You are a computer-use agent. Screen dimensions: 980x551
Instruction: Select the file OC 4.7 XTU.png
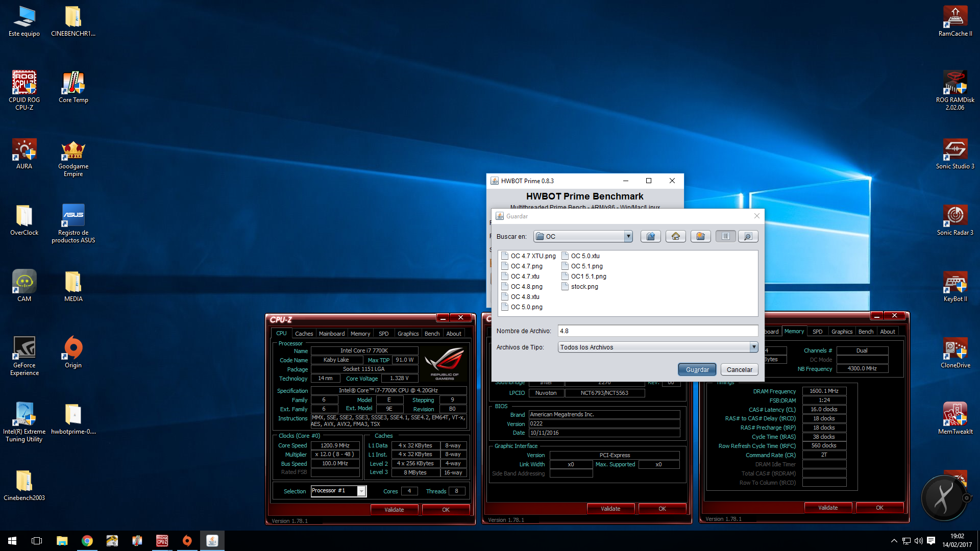529,256
